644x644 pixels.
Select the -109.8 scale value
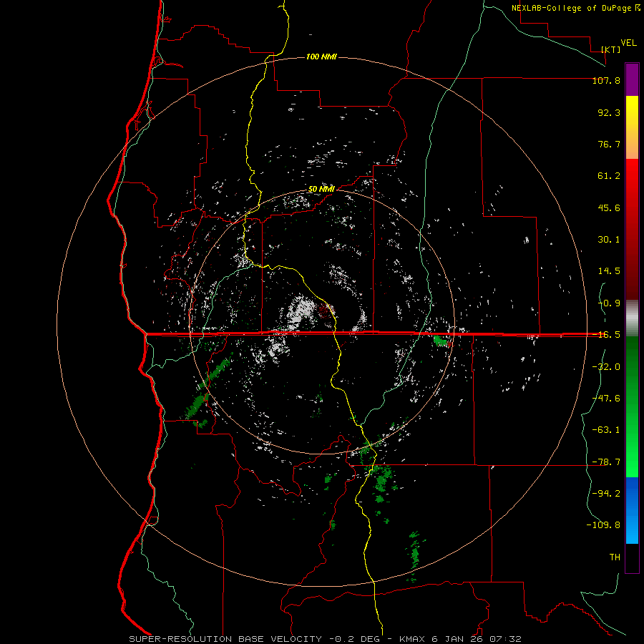[603, 525]
